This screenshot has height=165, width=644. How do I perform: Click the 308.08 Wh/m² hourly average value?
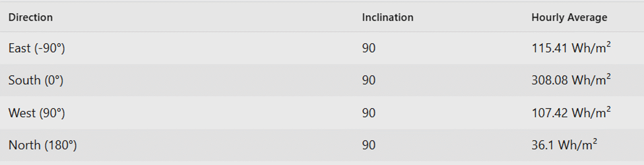[571, 80]
